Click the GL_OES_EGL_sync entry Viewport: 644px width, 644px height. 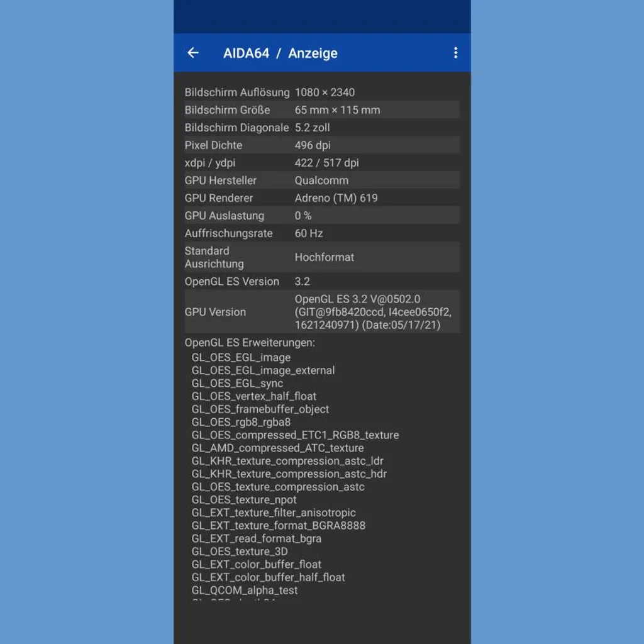[237, 384]
